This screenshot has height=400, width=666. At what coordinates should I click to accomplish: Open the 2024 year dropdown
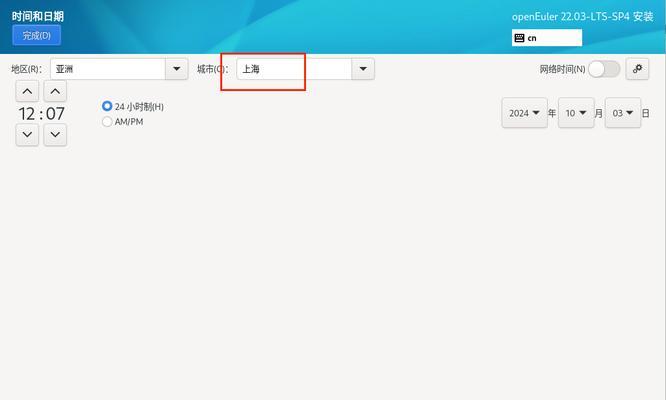525,113
